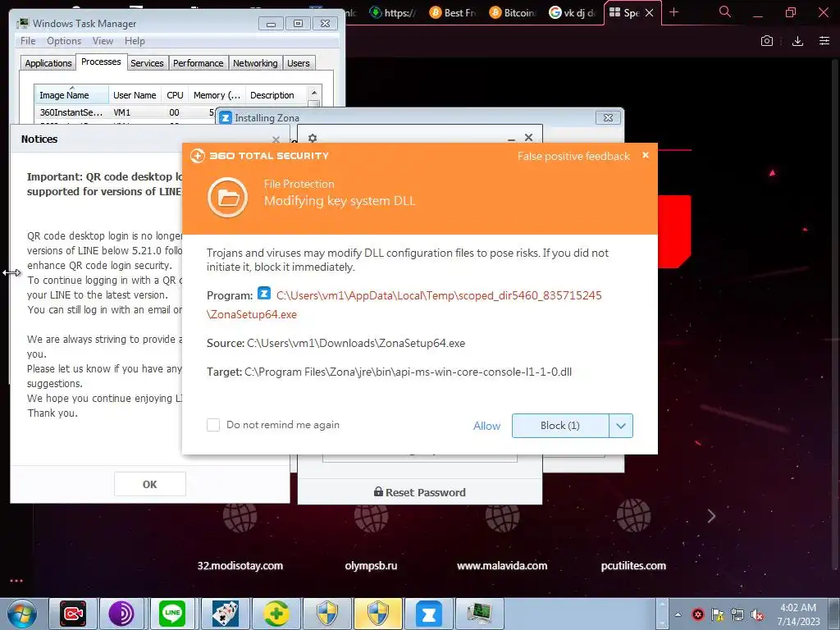The image size is (840, 630).
Task: Click Reset Password in the LINE window
Action: coord(419,492)
